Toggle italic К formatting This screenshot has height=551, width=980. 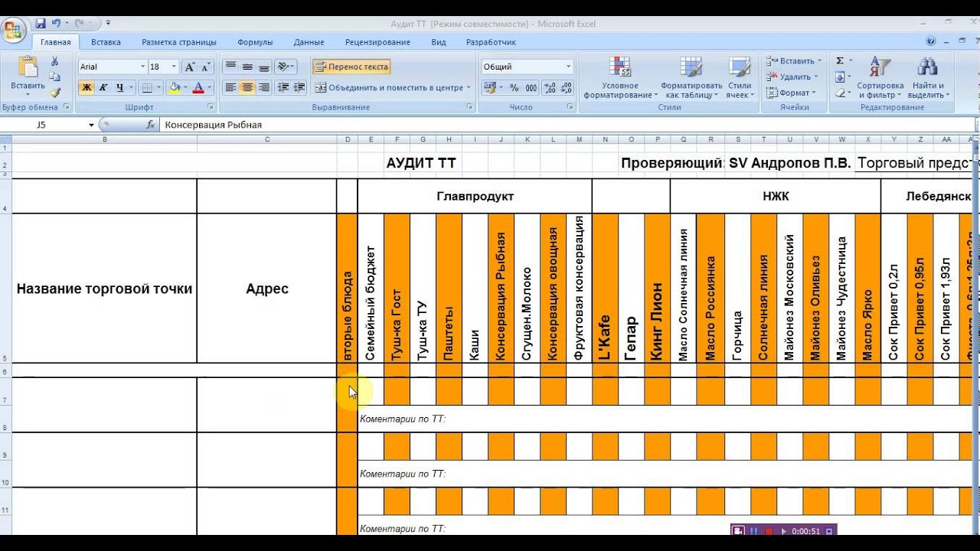tap(103, 87)
